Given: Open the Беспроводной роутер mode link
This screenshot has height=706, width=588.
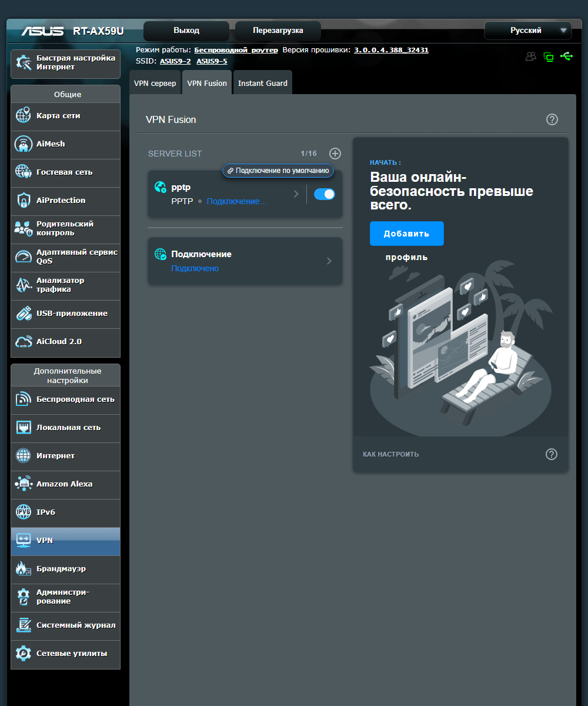Looking at the screenshot, I should coord(236,50).
